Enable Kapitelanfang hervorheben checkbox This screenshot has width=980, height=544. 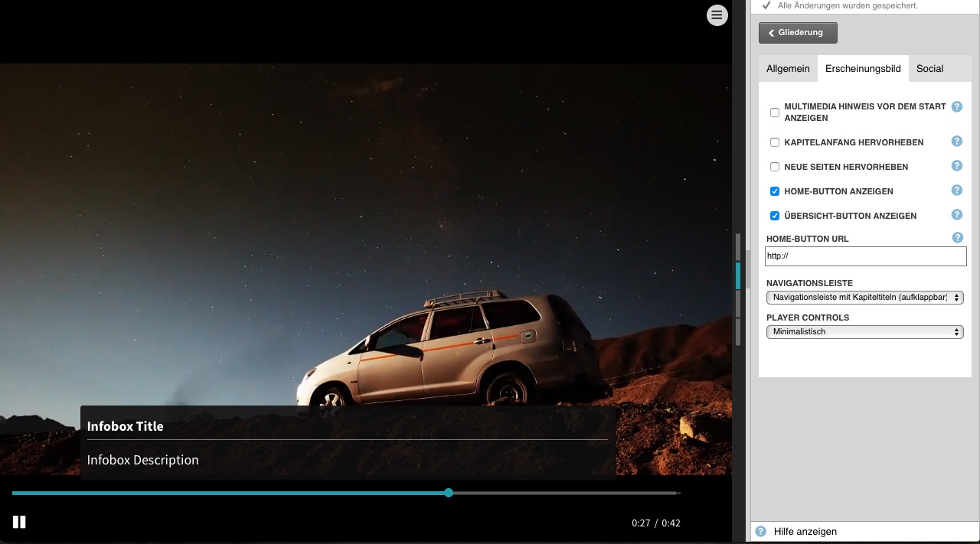[x=775, y=142]
